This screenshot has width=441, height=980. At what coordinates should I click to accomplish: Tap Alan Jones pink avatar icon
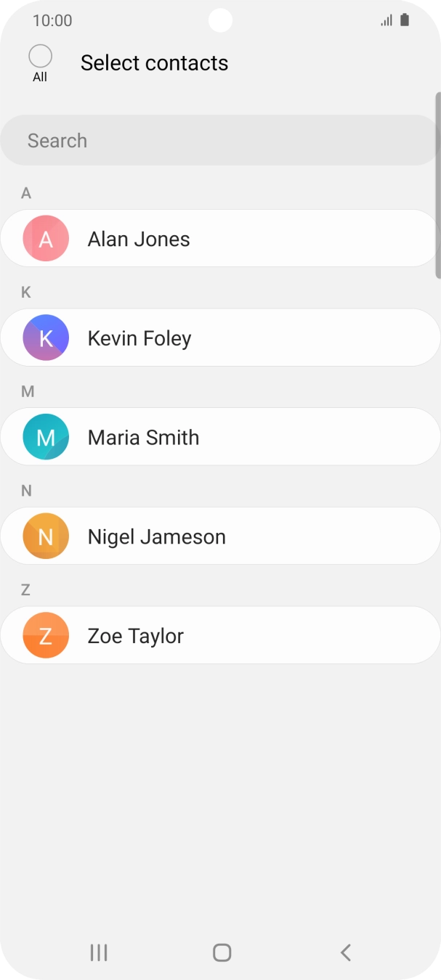coord(46,239)
